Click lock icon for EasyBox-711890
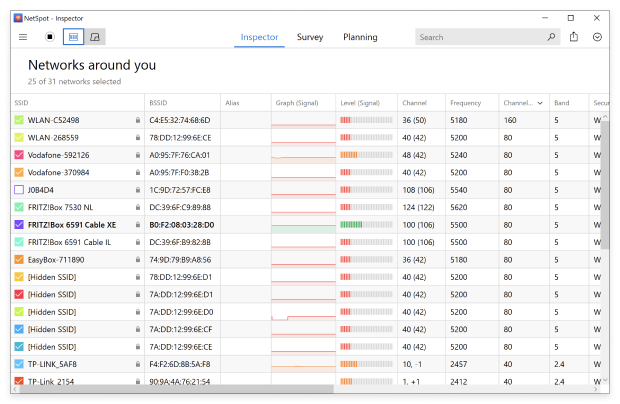Image resolution: width=620 pixels, height=404 pixels. click(138, 260)
